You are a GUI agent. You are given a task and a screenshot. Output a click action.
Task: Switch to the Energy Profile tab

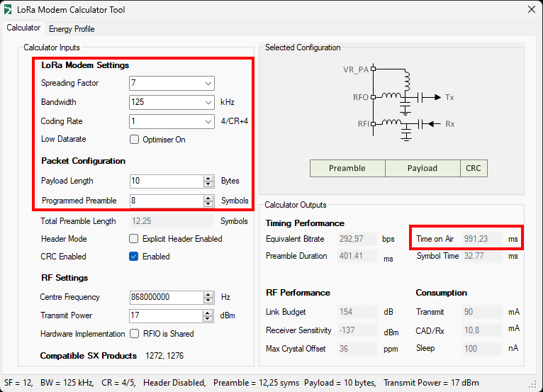(72, 29)
